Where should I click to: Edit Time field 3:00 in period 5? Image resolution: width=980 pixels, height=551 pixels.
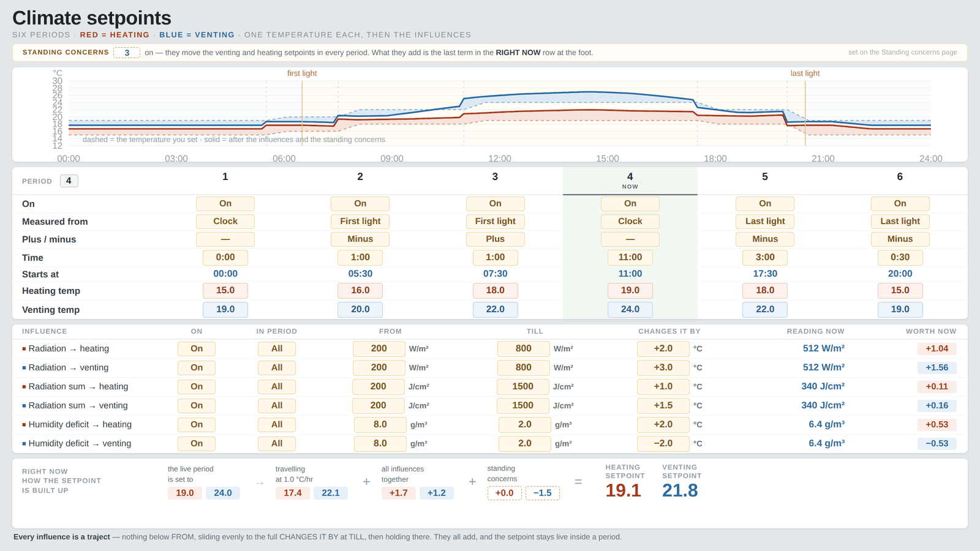765,258
